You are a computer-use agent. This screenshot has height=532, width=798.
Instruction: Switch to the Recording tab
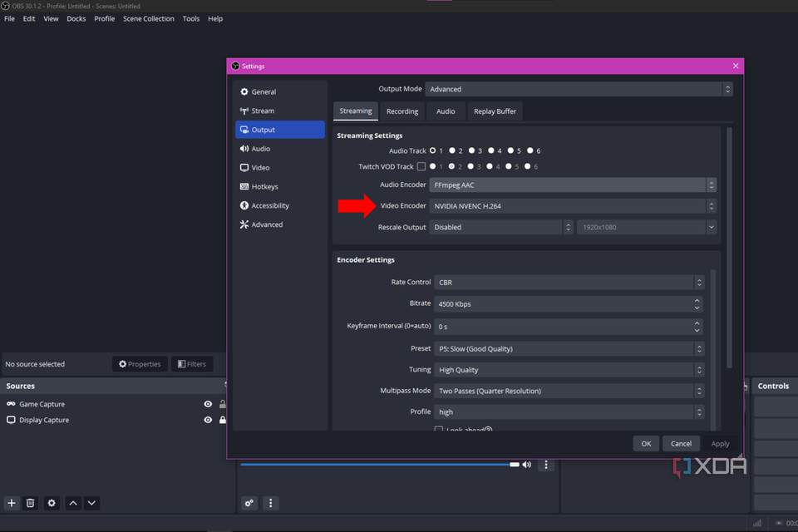[x=402, y=111]
